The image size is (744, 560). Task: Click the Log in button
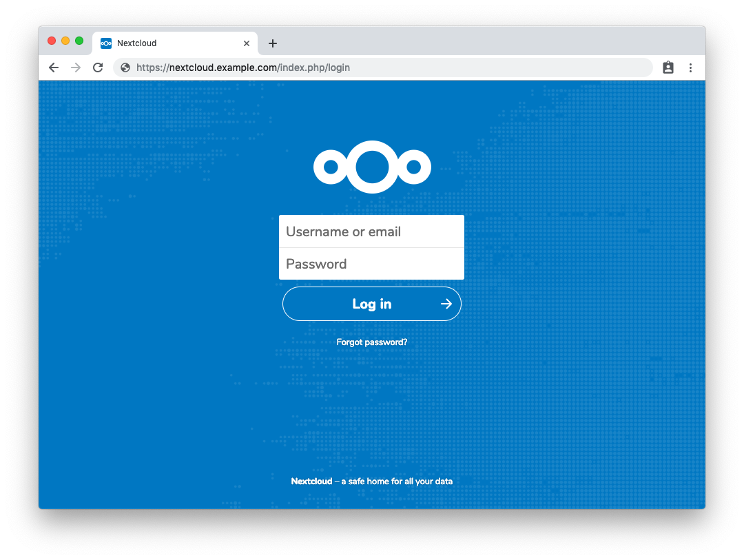[372, 304]
